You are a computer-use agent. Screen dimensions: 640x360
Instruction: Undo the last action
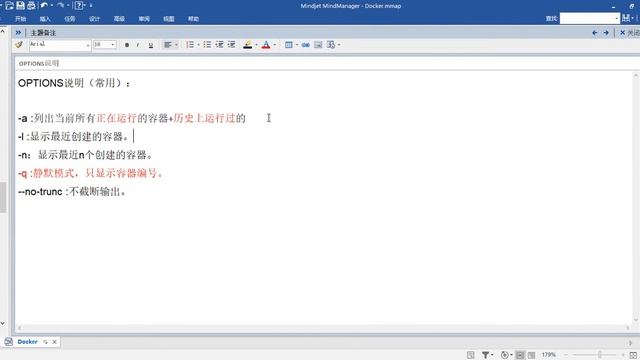pyautogui.click(x=44, y=6)
